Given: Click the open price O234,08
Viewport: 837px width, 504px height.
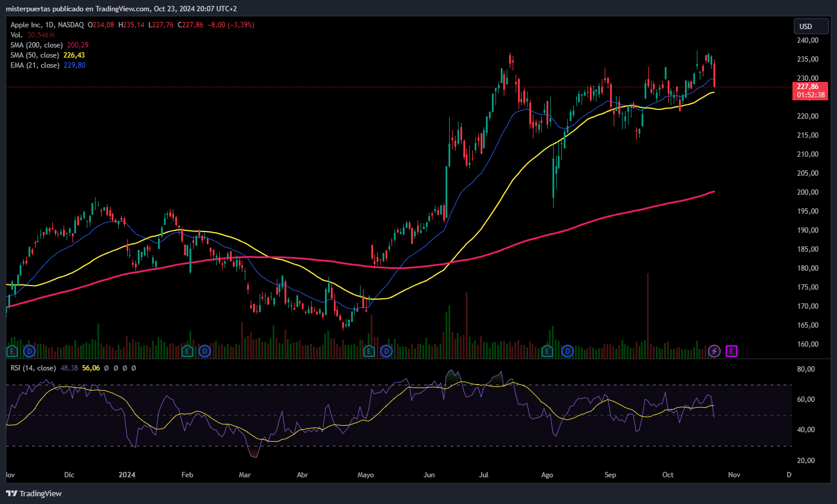Looking at the screenshot, I should click(101, 25).
